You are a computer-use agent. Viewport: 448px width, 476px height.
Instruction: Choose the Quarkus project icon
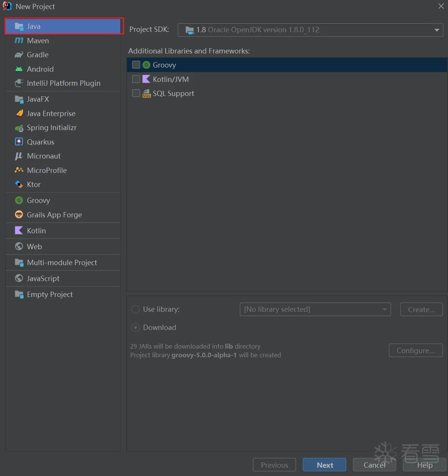tap(19, 142)
